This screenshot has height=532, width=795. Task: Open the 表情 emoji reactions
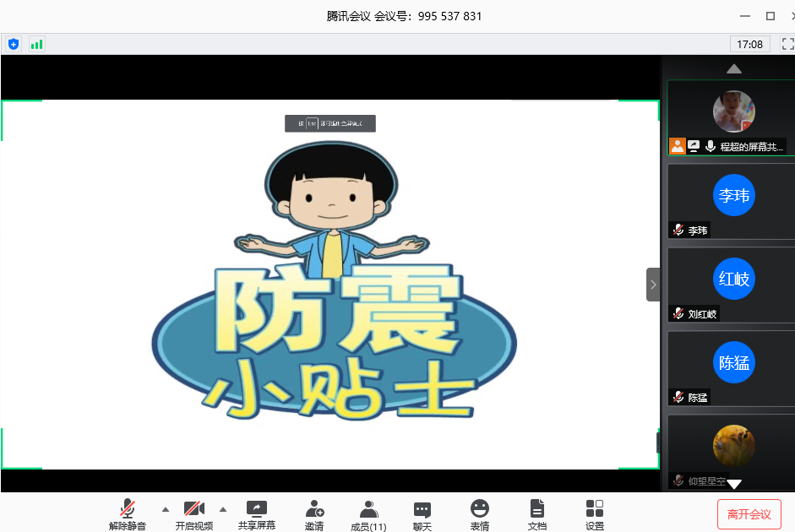pyautogui.click(x=480, y=514)
